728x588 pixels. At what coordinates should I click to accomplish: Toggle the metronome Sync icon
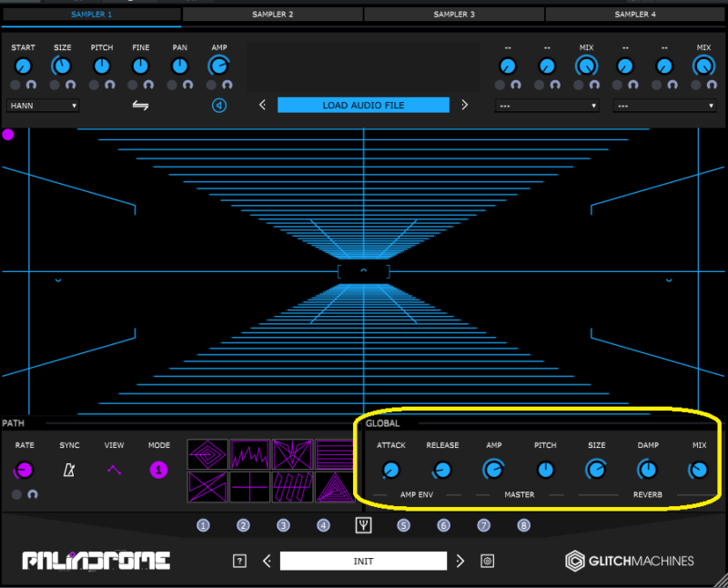[69, 471]
